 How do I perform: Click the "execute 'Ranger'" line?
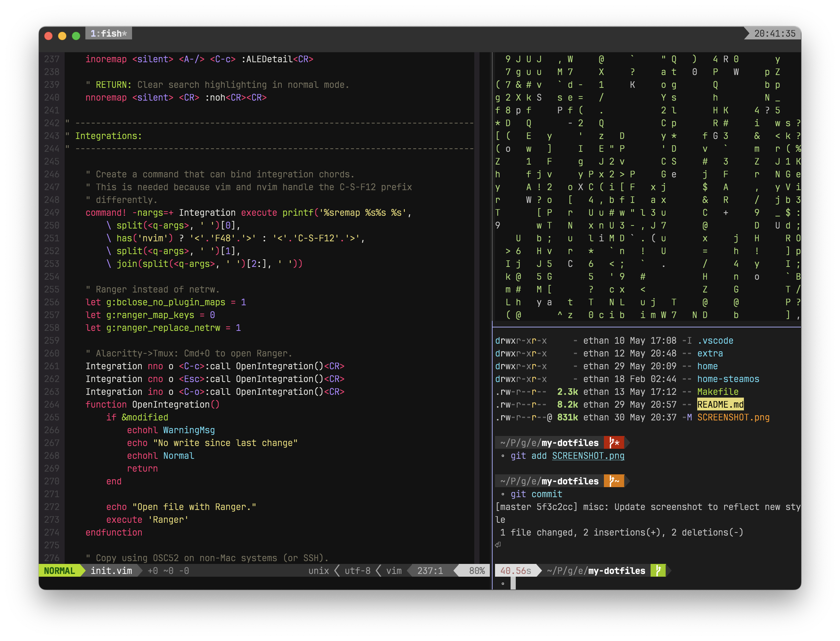(x=147, y=520)
